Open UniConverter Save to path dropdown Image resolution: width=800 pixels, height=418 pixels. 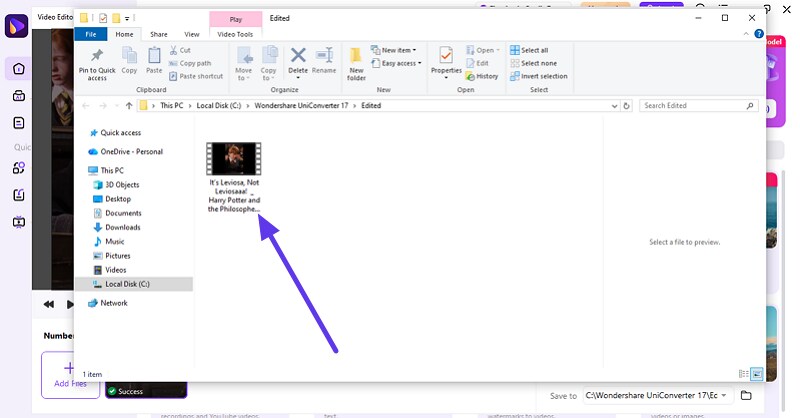click(x=723, y=396)
